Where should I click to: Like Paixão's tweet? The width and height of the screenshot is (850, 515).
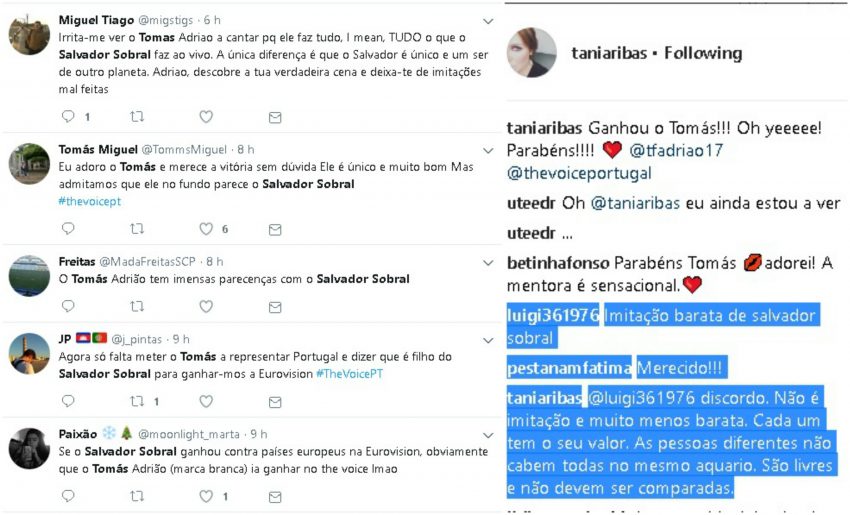(x=206, y=496)
